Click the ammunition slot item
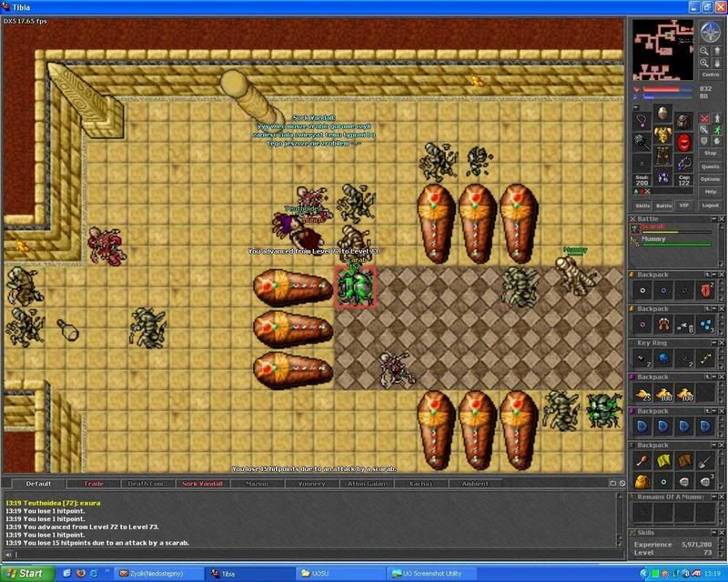This screenshot has width=728, height=582. (x=684, y=164)
